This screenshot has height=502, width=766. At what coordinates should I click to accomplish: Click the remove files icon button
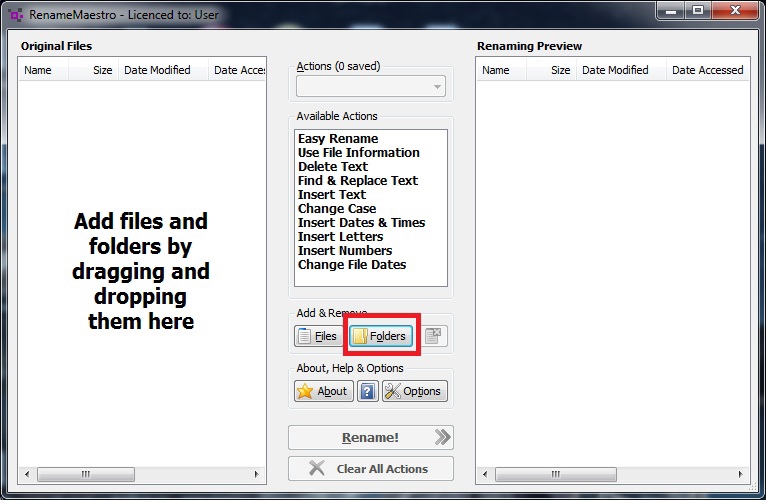tap(433, 336)
